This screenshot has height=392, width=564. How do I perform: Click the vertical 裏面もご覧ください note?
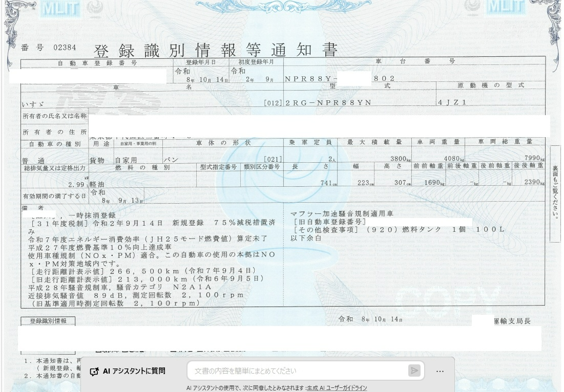point(556,193)
